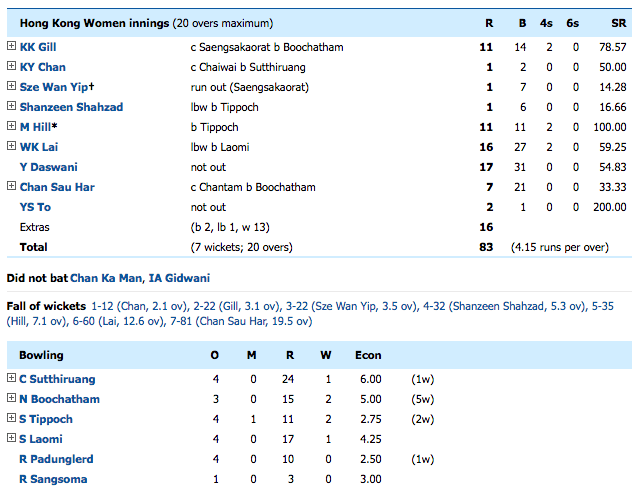Image resolution: width=639 pixels, height=491 pixels.
Task: Expand KK Gill batting details
Action: click(11, 46)
